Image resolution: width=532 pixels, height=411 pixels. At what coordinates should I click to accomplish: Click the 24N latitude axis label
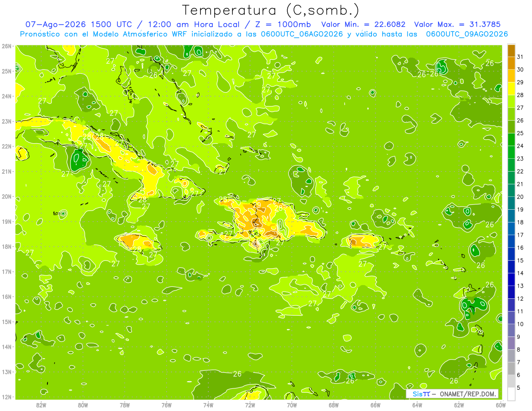click(7, 96)
